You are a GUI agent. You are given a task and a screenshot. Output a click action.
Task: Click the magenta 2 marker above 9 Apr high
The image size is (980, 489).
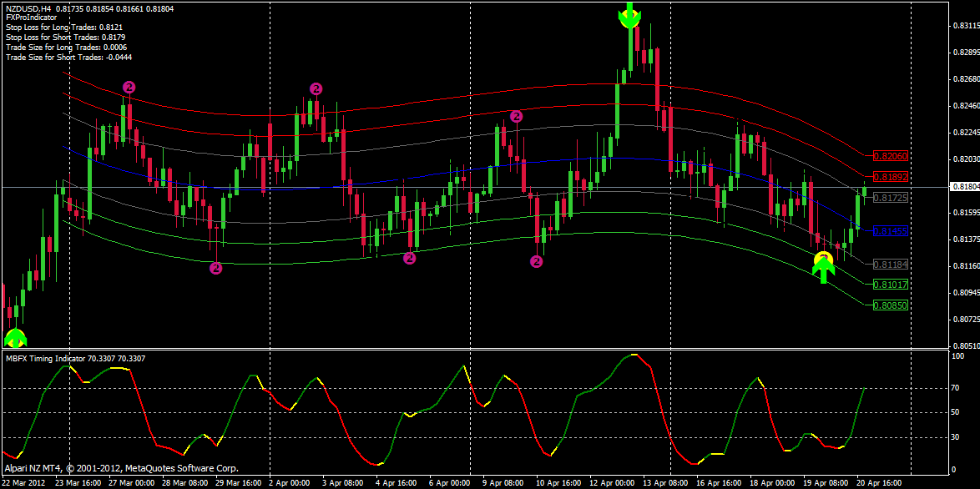(x=516, y=116)
